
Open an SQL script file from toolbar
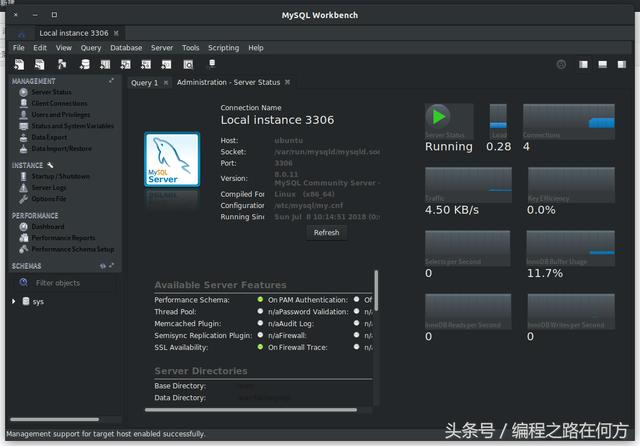(40, 64)
